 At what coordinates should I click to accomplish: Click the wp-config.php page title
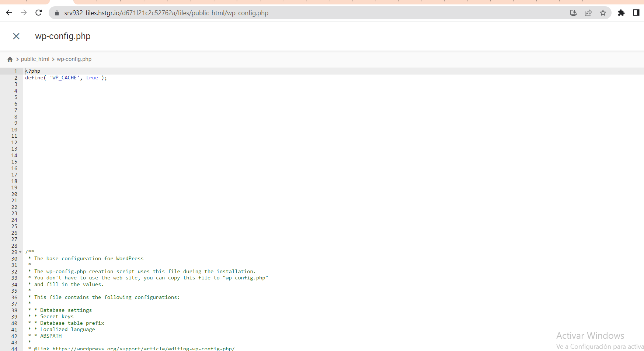coord(63,36)
